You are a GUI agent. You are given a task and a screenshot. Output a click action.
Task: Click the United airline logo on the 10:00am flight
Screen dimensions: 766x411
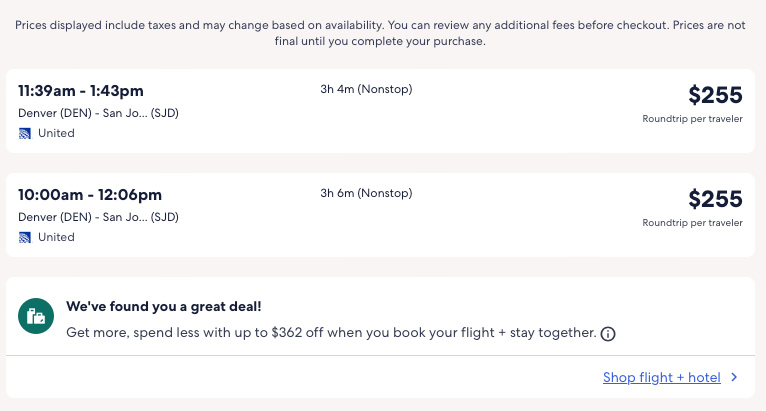point(25,237)
